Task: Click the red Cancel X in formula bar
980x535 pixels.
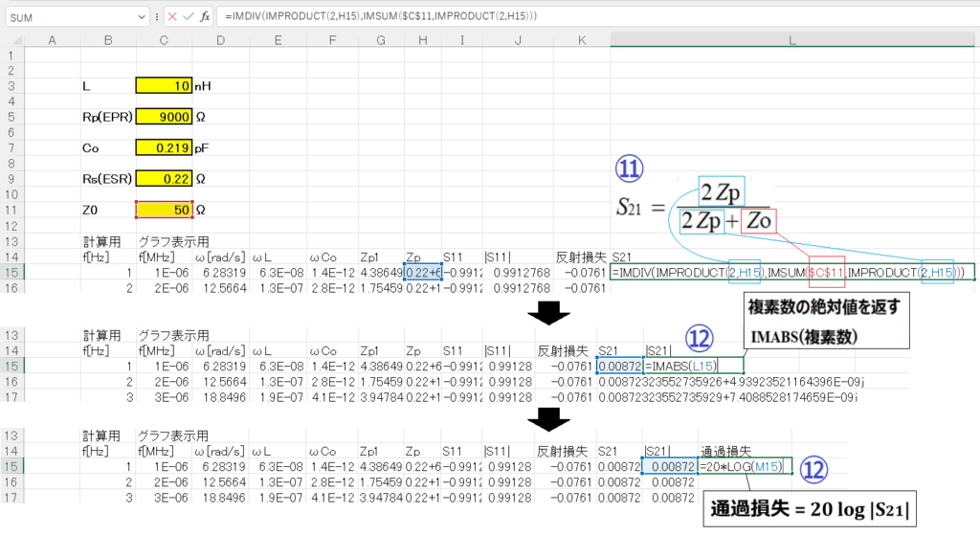Action: point(171,17)
